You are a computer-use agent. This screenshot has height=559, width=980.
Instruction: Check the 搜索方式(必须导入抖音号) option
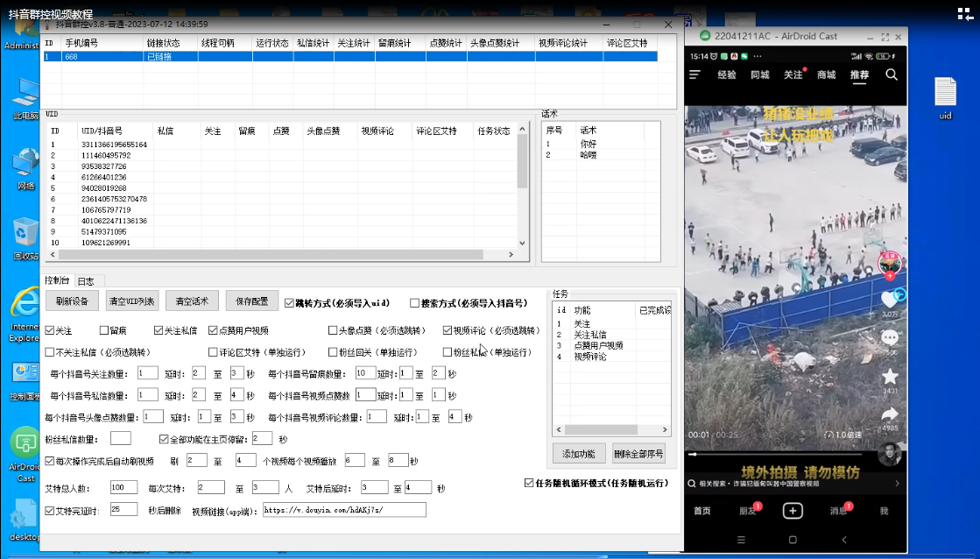click(414, 303)
